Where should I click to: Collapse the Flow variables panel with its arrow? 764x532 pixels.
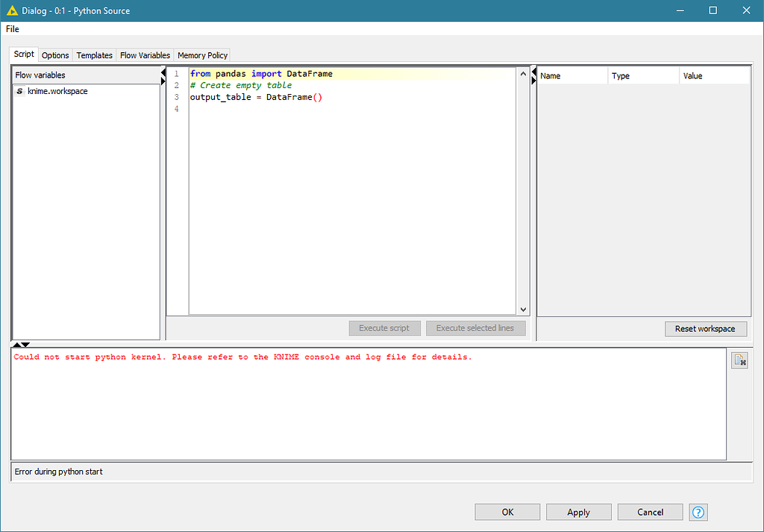163,73
